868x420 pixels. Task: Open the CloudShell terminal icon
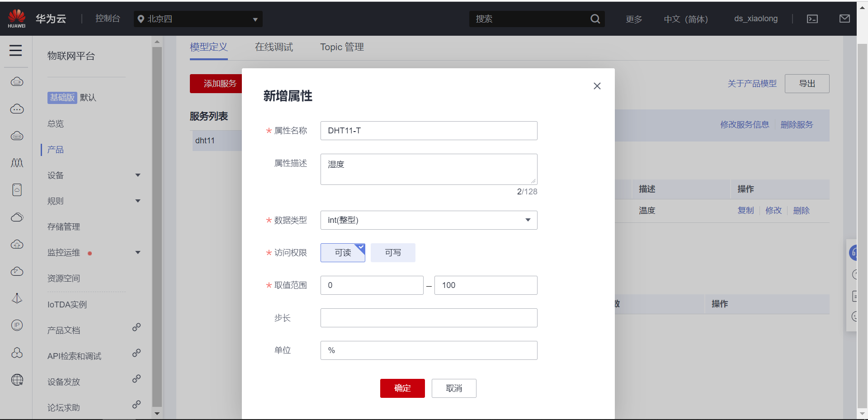click(x=812, y=19)
